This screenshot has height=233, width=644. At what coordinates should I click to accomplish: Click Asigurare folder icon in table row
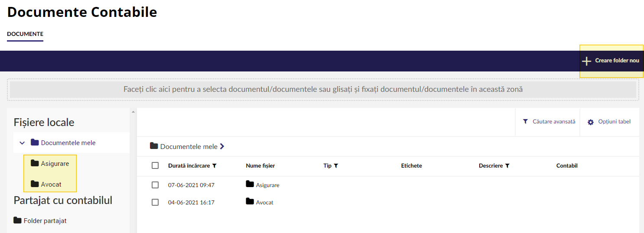(x=250, y=184)
